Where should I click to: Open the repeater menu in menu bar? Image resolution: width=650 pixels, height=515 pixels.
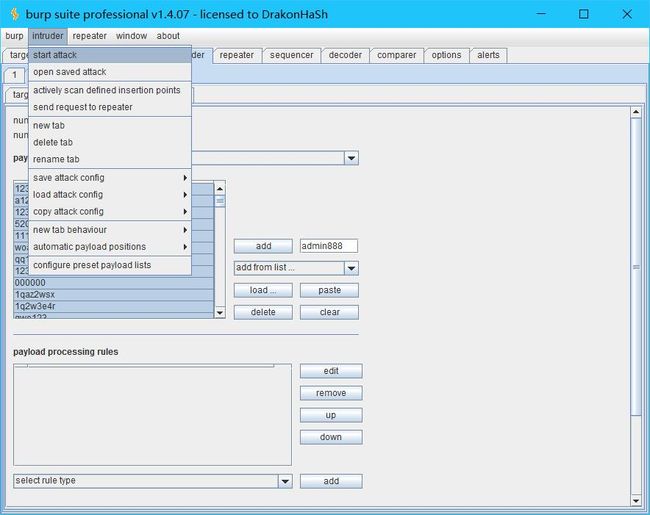click(x=90, y=36)
